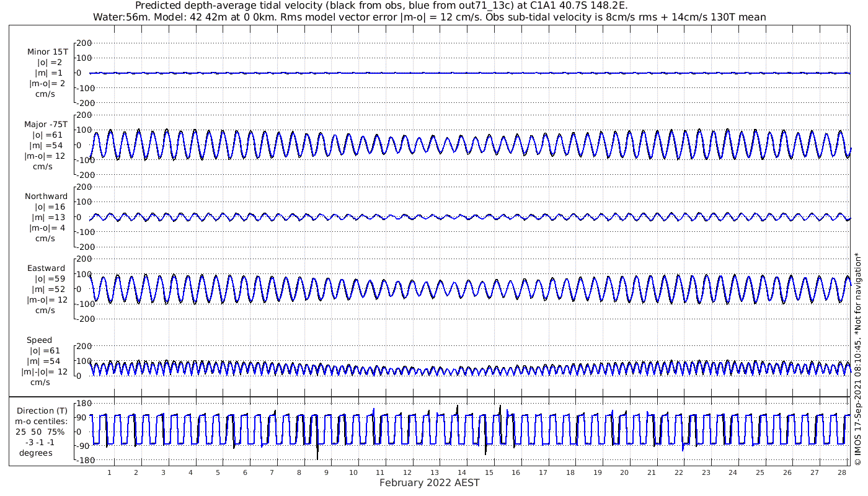Click '|m| =52' under Eastward
Image resolution: width=868 pixels, height=496 pixels.
pos(49,290)
